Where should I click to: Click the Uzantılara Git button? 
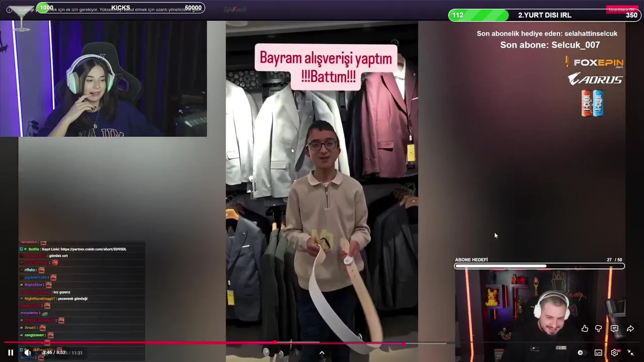pos(622,10)
